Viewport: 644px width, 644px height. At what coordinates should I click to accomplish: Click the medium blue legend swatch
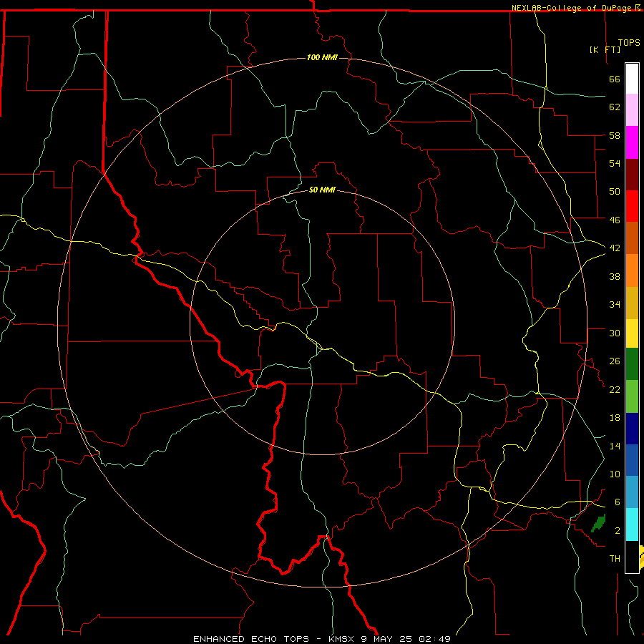tap(632, 460)
